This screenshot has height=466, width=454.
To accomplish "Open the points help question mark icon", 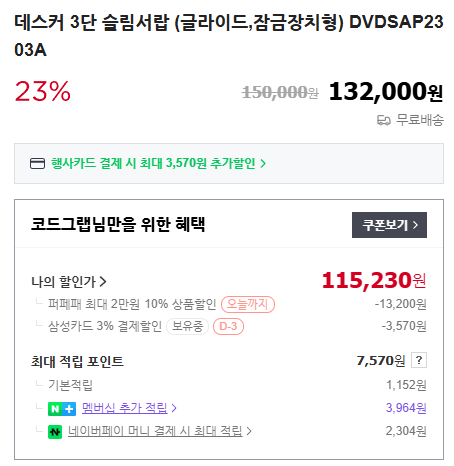I will (x=419, y=360).
